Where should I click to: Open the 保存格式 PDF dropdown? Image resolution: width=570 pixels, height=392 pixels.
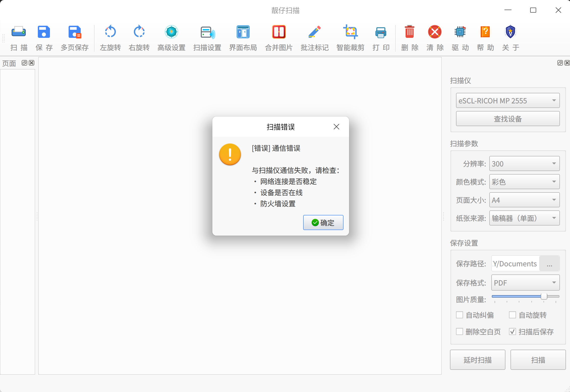tap(526, 283)
